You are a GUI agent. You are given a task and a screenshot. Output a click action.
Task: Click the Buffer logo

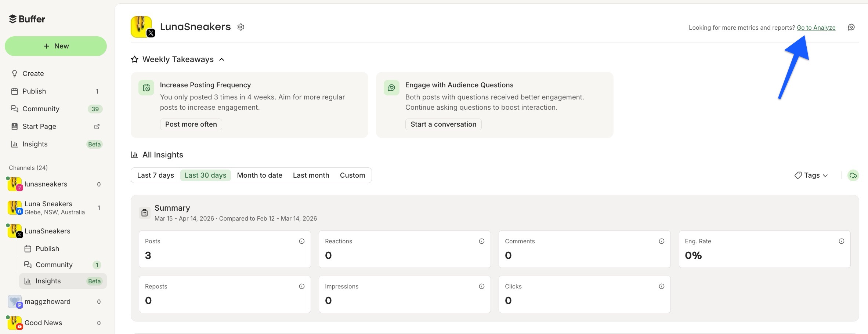click(27, 19)
